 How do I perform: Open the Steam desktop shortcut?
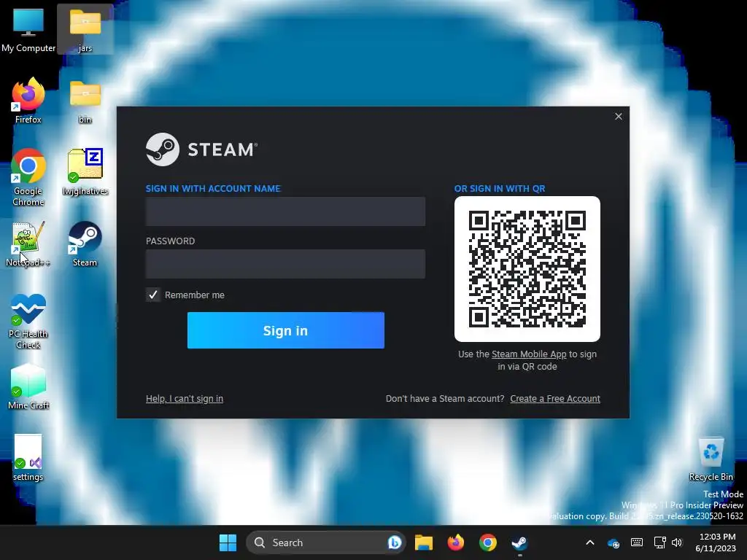[85, 244]
